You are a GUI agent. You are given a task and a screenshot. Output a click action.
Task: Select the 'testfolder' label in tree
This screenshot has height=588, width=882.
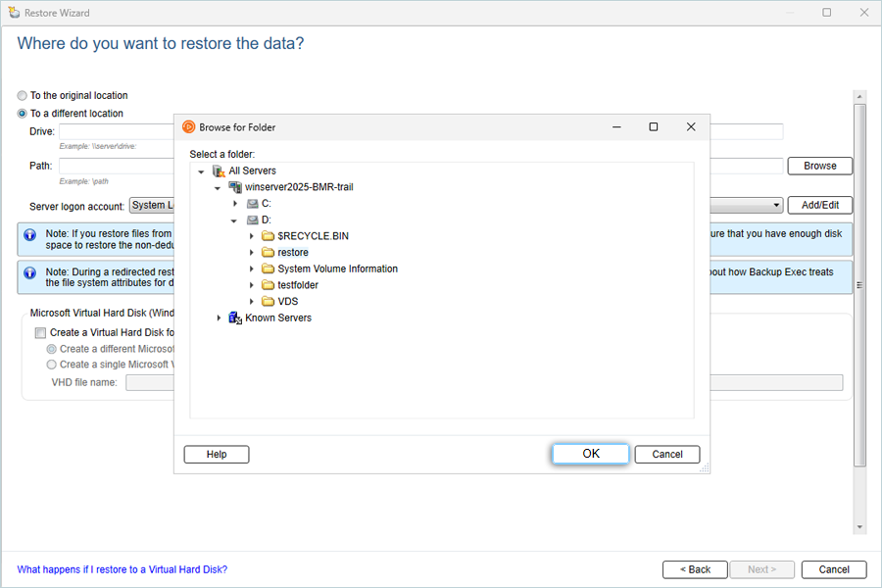point(298,285)
